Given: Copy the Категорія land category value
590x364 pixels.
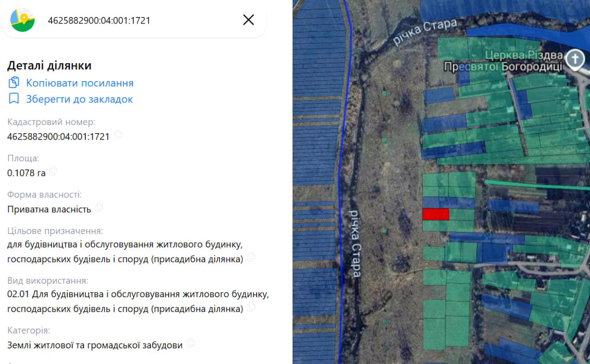Looking at the screenshot, I should (190, 343).
